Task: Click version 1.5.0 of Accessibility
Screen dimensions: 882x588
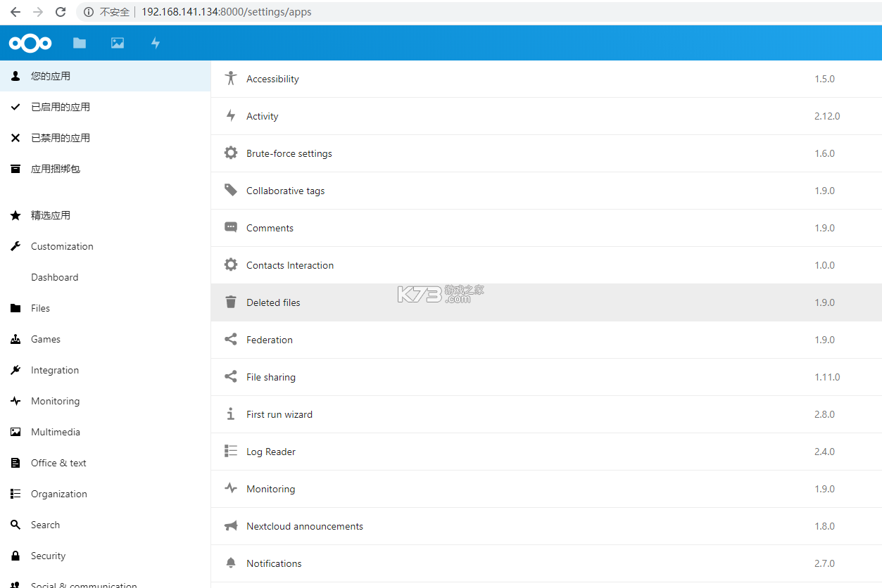Action: click(824, 79)
